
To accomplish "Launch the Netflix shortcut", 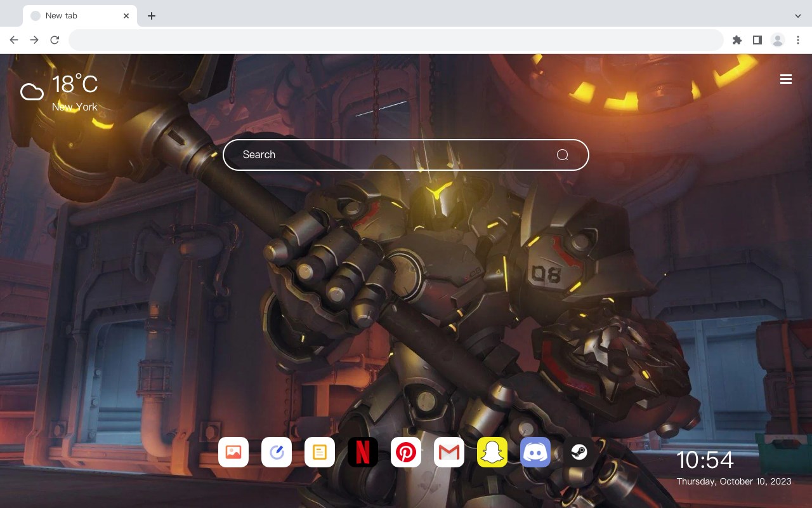I will [x=363, y=452].
